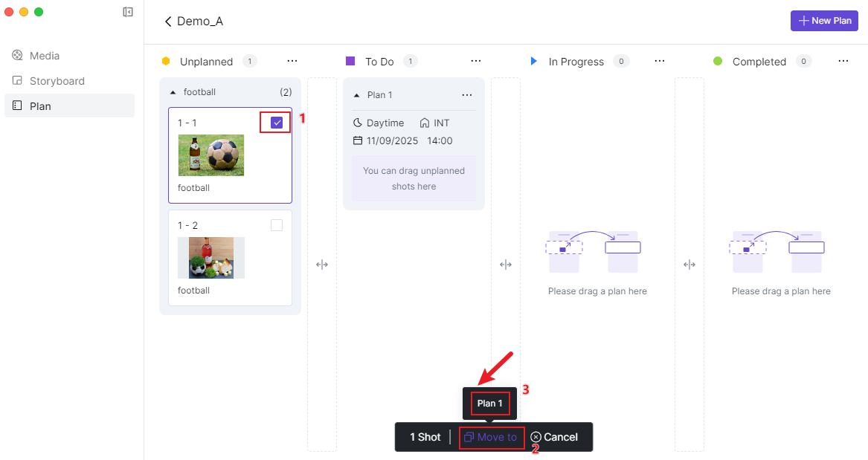Open more options for Completed column

[x=843, y=61]
